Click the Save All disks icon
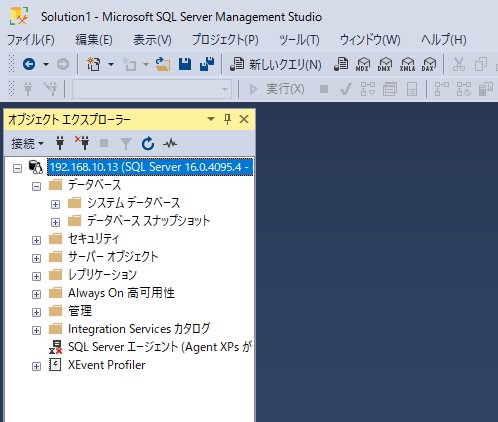 (207, 64)
